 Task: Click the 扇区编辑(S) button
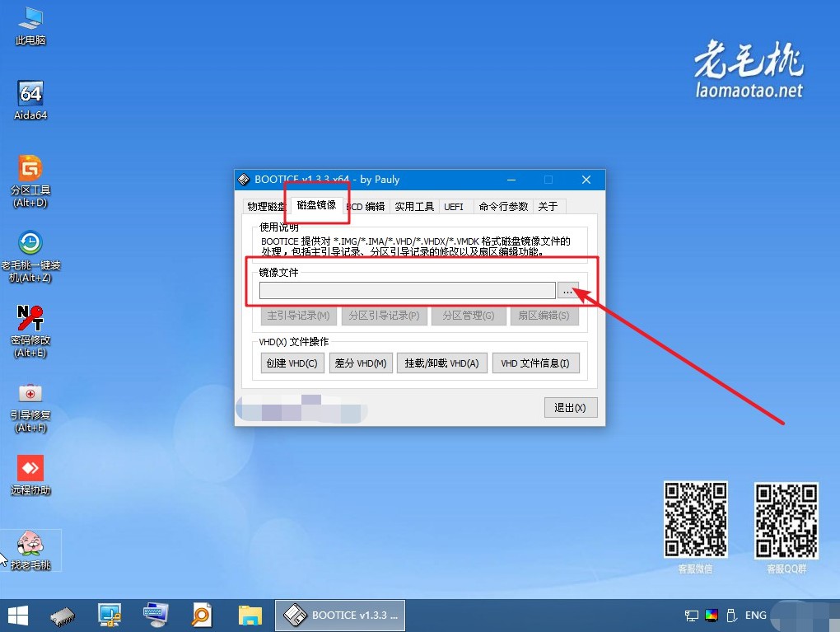click(544, 316)
